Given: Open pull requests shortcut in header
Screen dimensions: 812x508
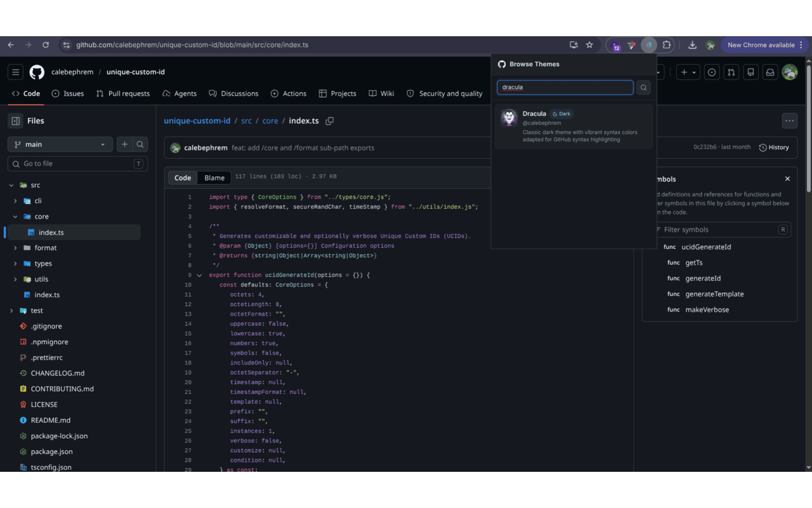Looking at the screenshot, I should pos(731,72).
